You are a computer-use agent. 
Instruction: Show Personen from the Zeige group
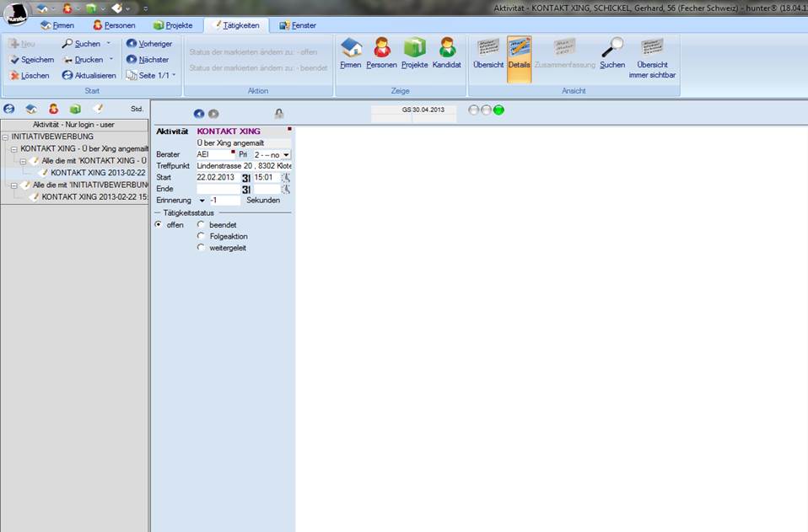coord(381,53)
